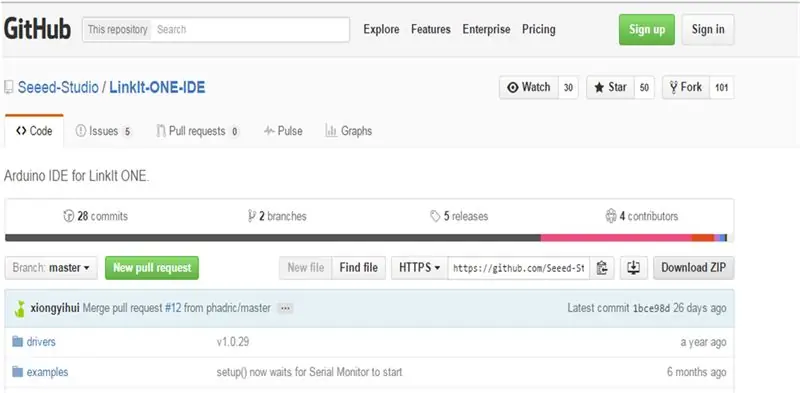
Task: View the 4 contributors
Action: point(642,216)
